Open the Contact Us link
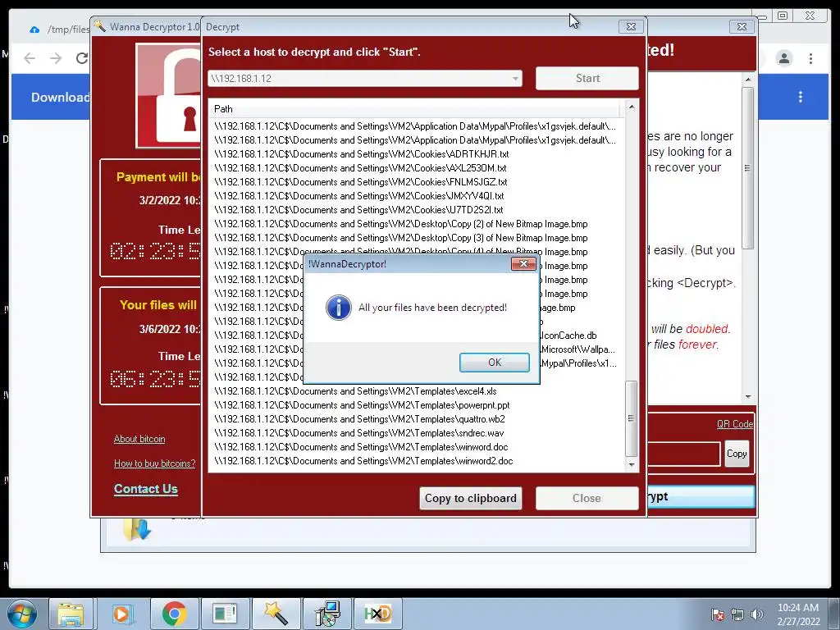Screen dimensions: 840x630 pos(146,489)
